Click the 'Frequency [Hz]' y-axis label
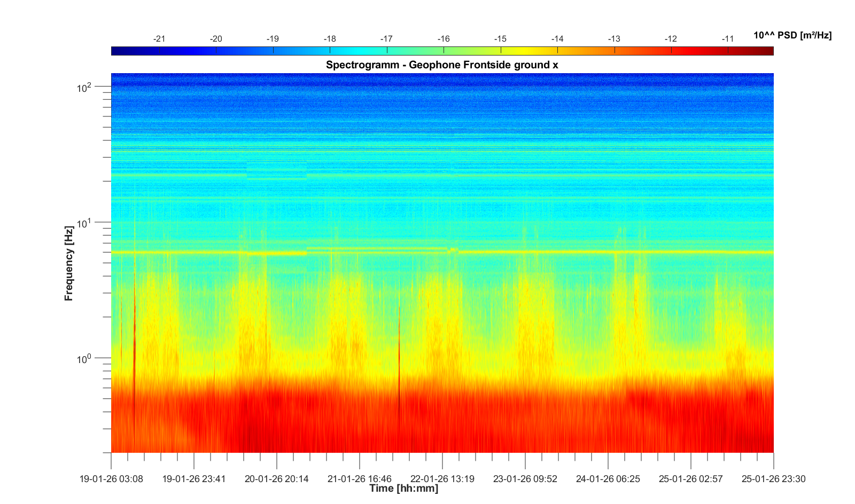855x504 pixels. click(68, 263)
